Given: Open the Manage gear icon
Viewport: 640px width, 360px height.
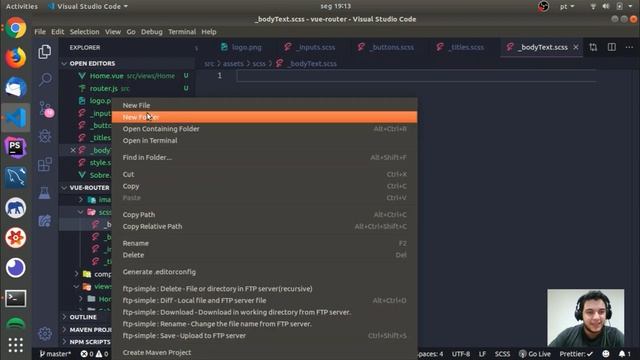Looking at the screenshot, I should tap(45, 334).
